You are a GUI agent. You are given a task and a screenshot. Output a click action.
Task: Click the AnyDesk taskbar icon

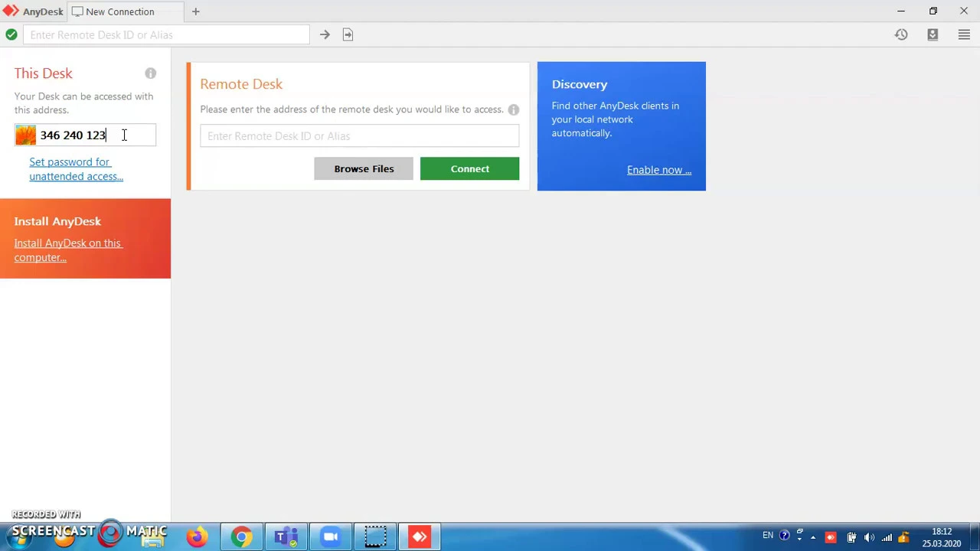[420, 536]
